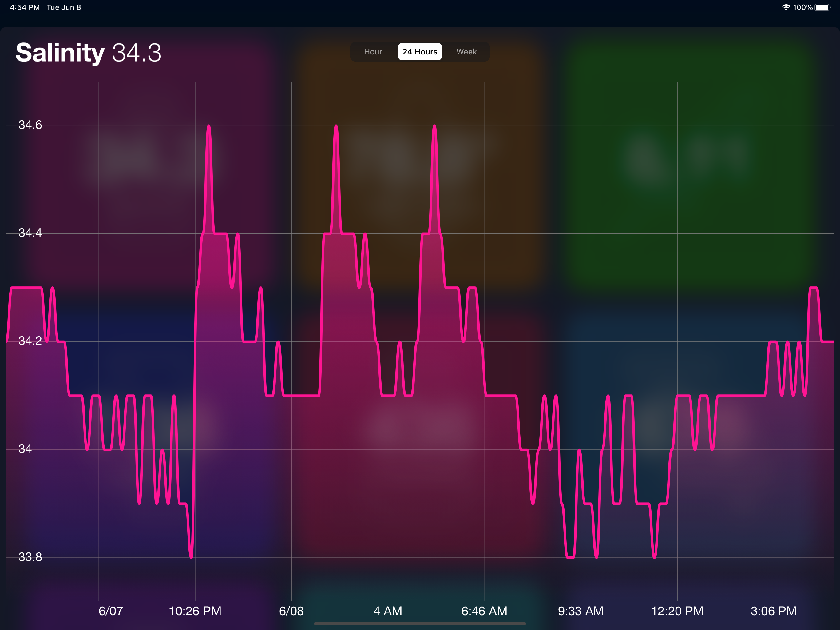
Task: Tap the 4 AM x-axis label
Action: tap(388, 611)
